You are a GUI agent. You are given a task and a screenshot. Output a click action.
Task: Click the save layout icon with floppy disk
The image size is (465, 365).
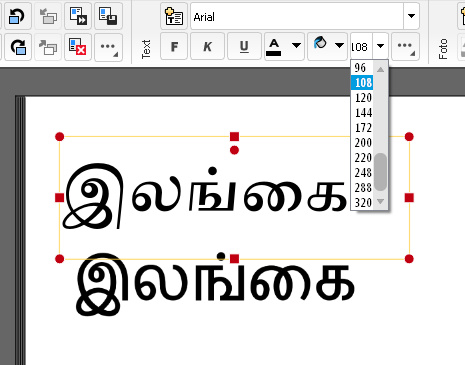[108, 16]
